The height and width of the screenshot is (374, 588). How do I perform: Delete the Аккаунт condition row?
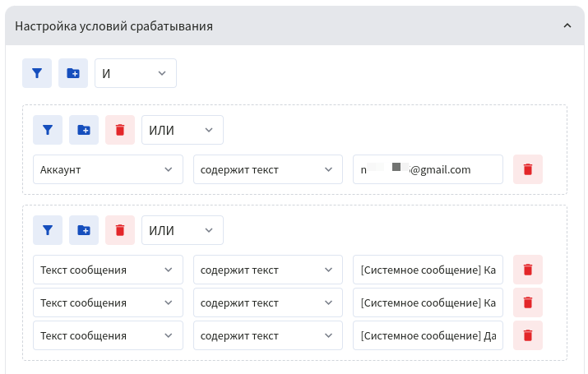[x=528, y=170]
